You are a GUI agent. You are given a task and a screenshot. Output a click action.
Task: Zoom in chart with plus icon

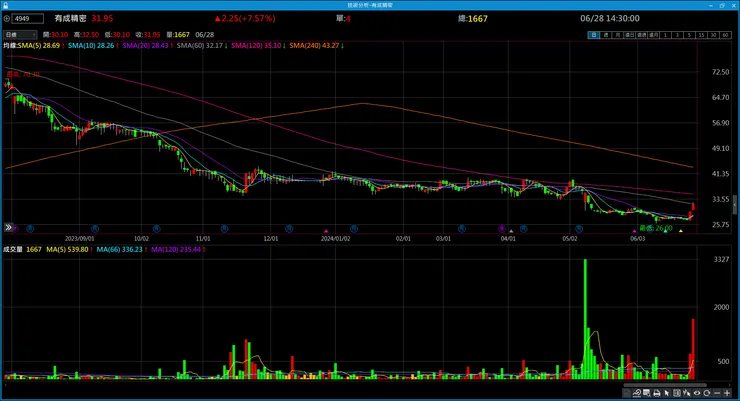pyautogui.click(x=727, y=393)
